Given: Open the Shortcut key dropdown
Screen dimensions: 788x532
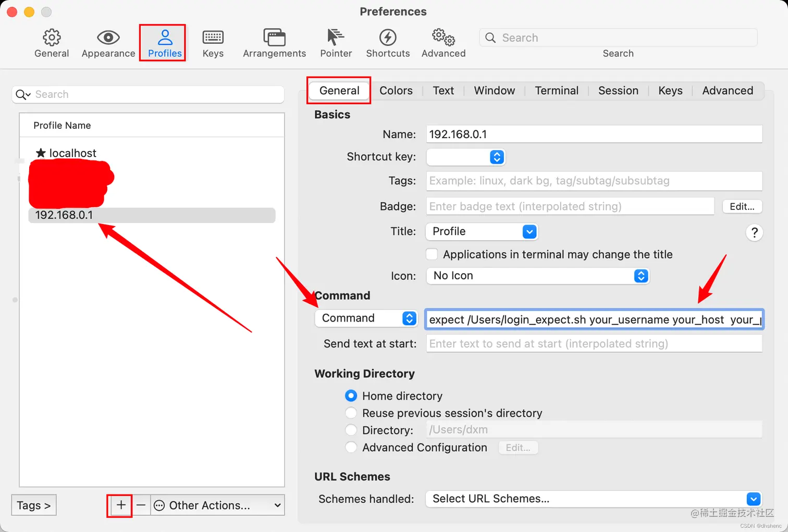Looking at the screenshot, I should 466,157.
